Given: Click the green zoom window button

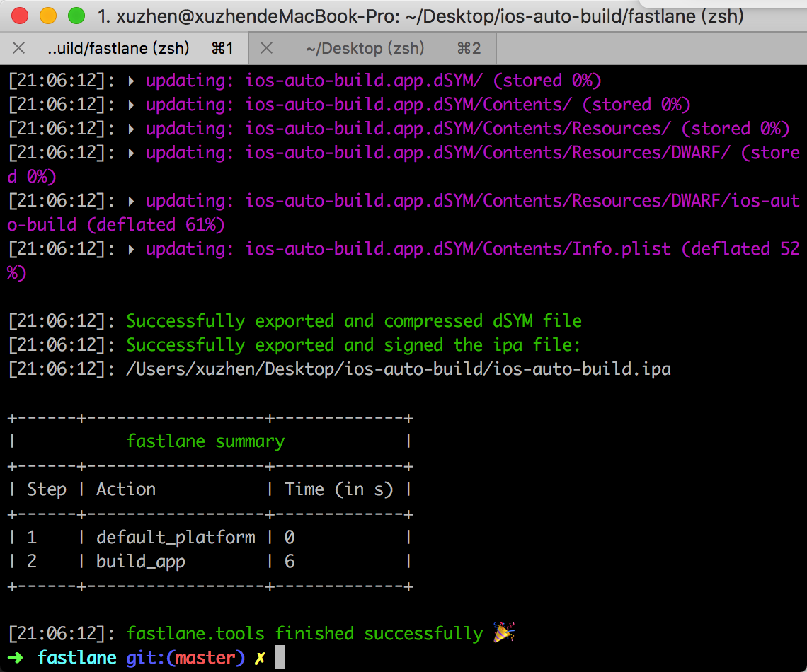Looking at the screenshot, I should [x=76, y=16].
